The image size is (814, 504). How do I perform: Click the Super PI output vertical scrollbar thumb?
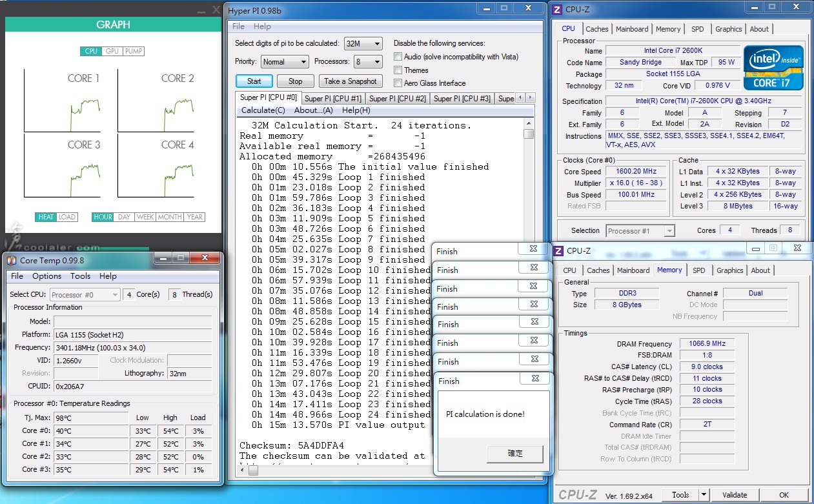[529, 134]
